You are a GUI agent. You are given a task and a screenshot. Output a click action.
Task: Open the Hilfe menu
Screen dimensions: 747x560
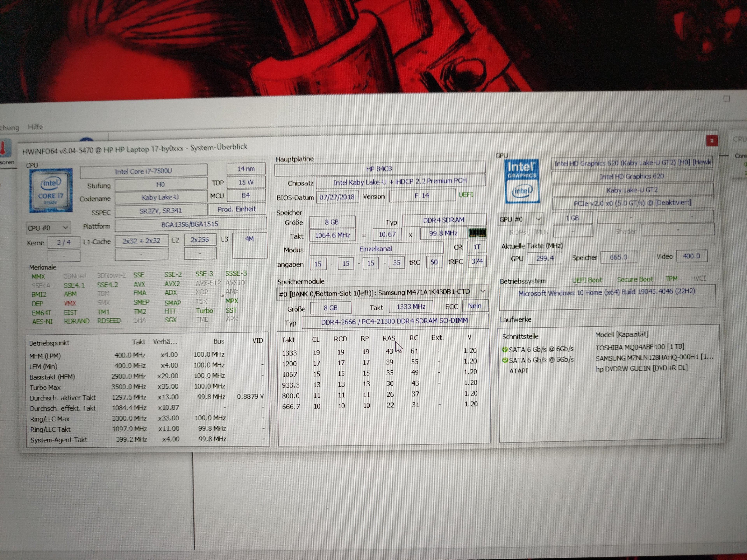point(35,127)
